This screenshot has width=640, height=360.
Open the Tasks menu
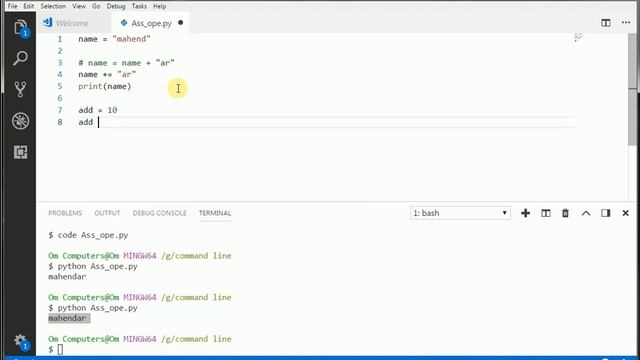pyautogui.click(x=139, y=6)
